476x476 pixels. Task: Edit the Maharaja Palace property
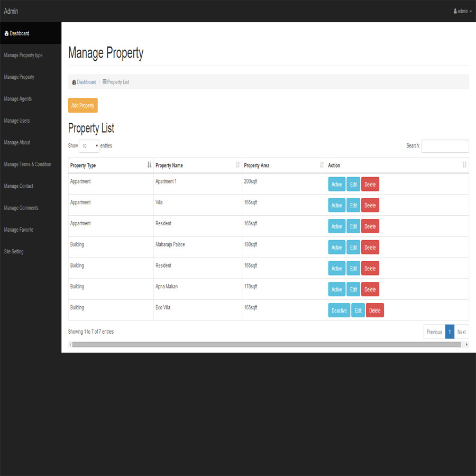point(353,248)
